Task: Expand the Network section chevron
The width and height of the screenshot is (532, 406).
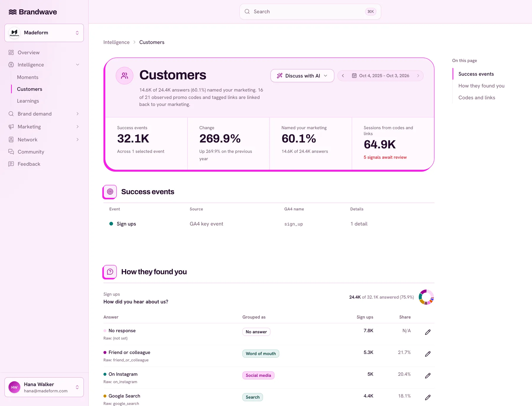Action: tap(77, 139)
